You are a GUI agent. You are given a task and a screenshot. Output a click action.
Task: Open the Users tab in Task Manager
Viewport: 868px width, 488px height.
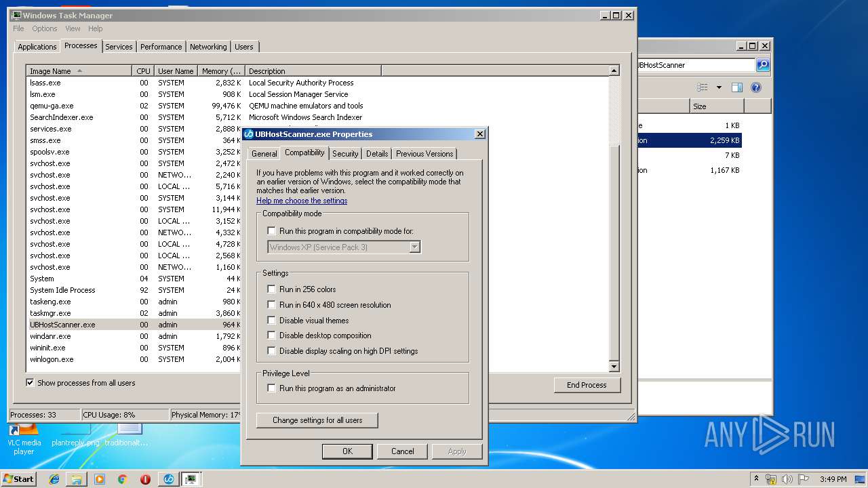click(x=244, y=47)
